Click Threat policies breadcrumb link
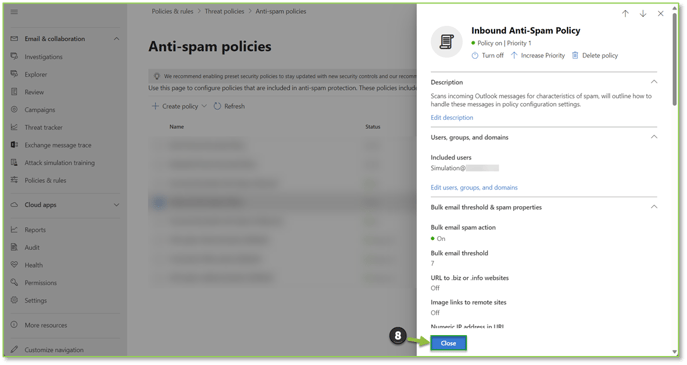This screenshot has height=365, width=687. [x=224, y=11]
